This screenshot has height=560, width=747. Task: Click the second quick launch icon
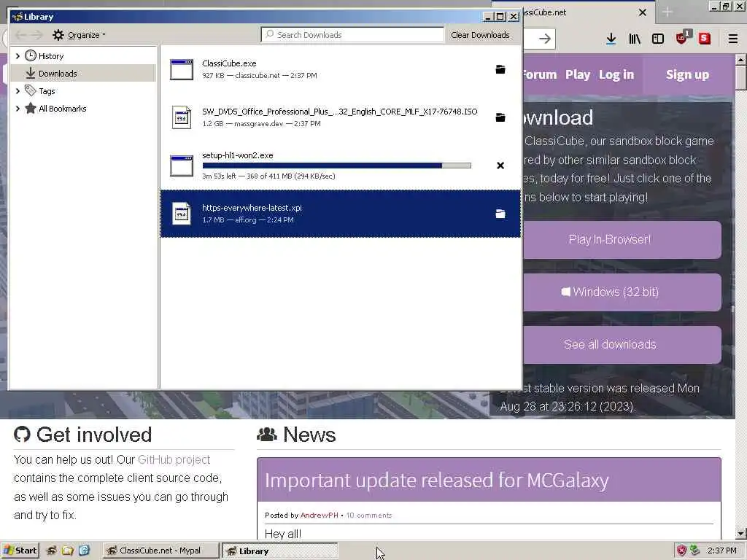[x=68, y=551]
